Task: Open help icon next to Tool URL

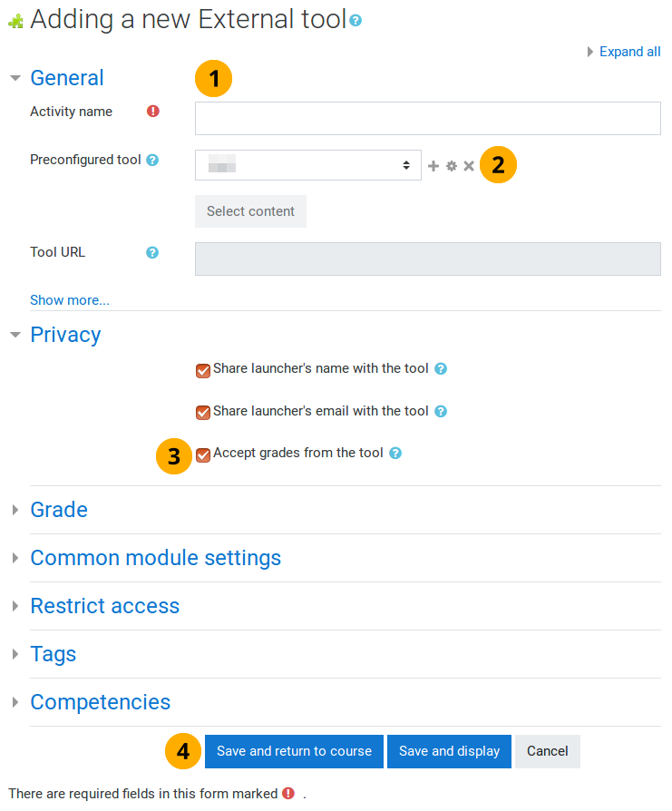Action: [x=152, y=253]
